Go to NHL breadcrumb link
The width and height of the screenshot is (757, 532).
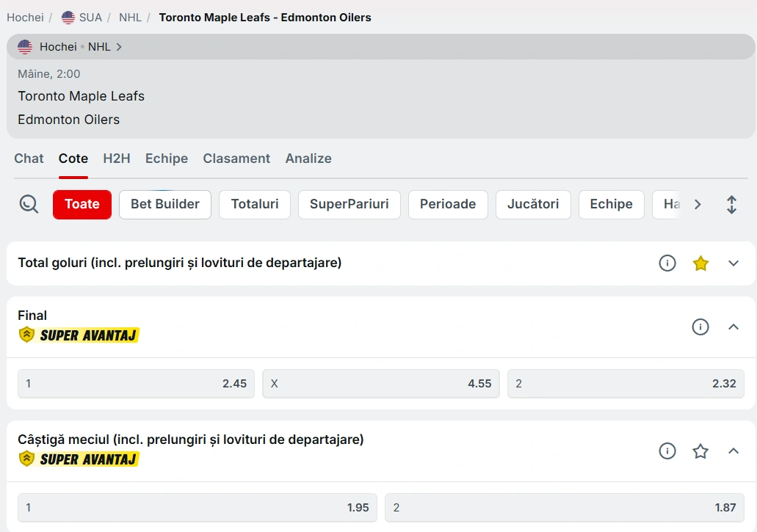tap(130, 17)
